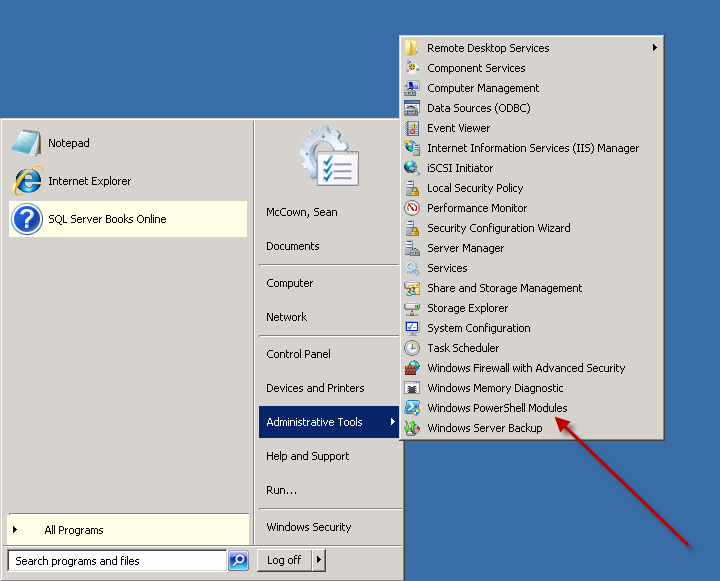
Task: Click the Performance Monitor gauge icon
Action: 412,208
